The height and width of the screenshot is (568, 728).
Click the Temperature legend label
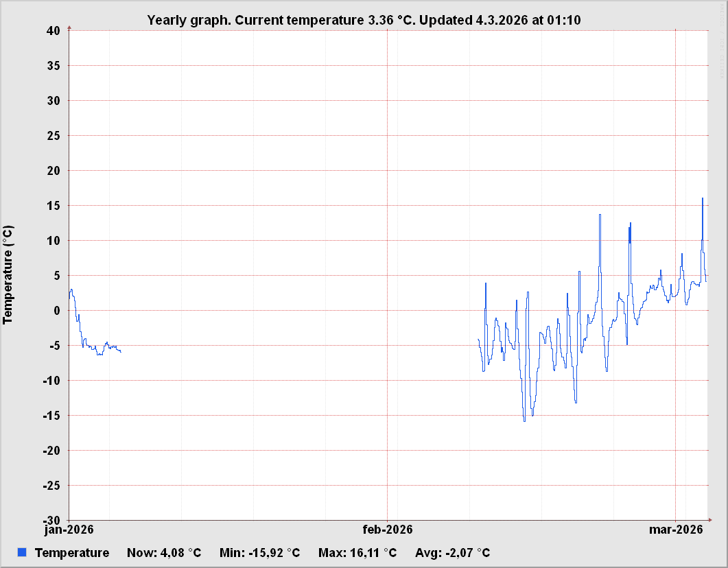[x=72, y=553]
